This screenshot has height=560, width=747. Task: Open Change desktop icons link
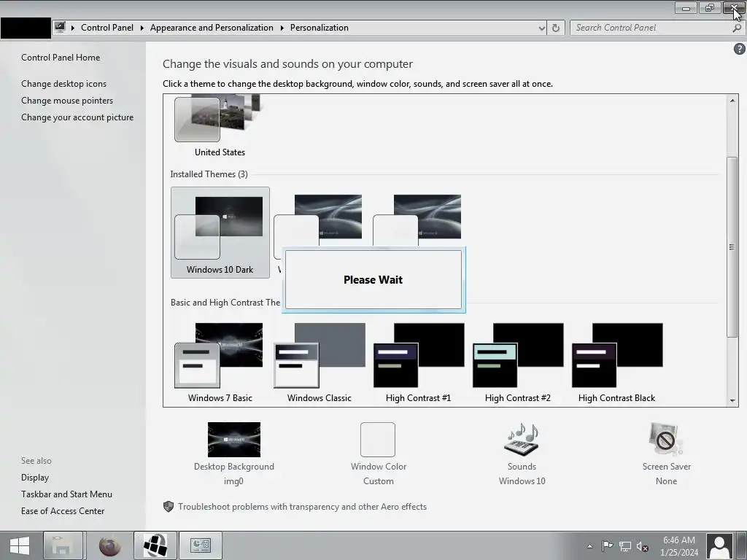pyautogui.click(x=64, y=83)
